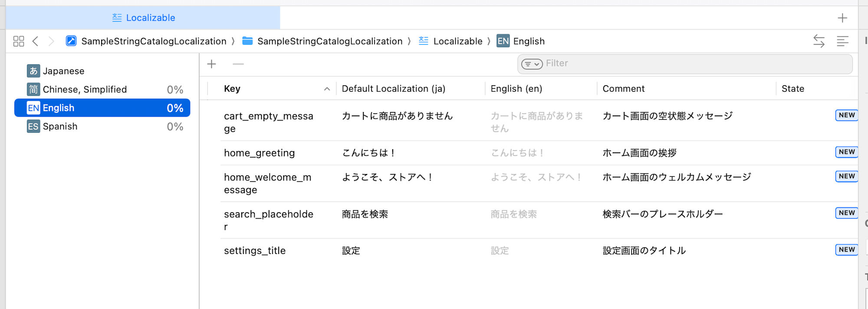Select Chinese, Simplified in sidebar
The width and height of the screenshot is (868, 309).
click(85, 89)
